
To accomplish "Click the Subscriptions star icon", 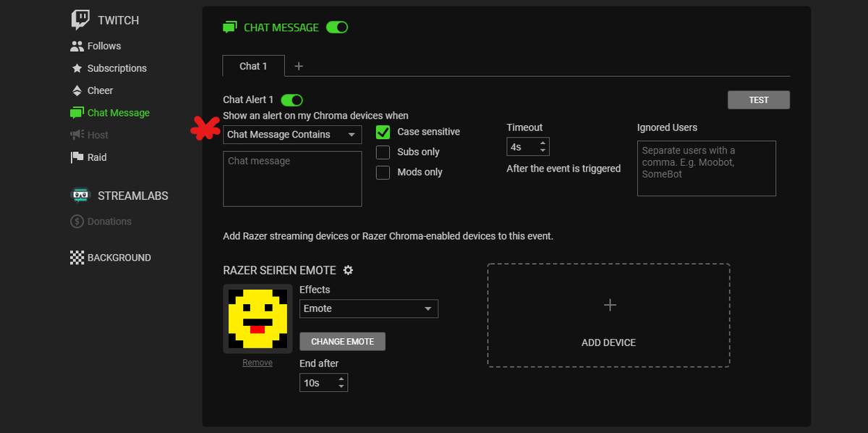I will (77, 68).
